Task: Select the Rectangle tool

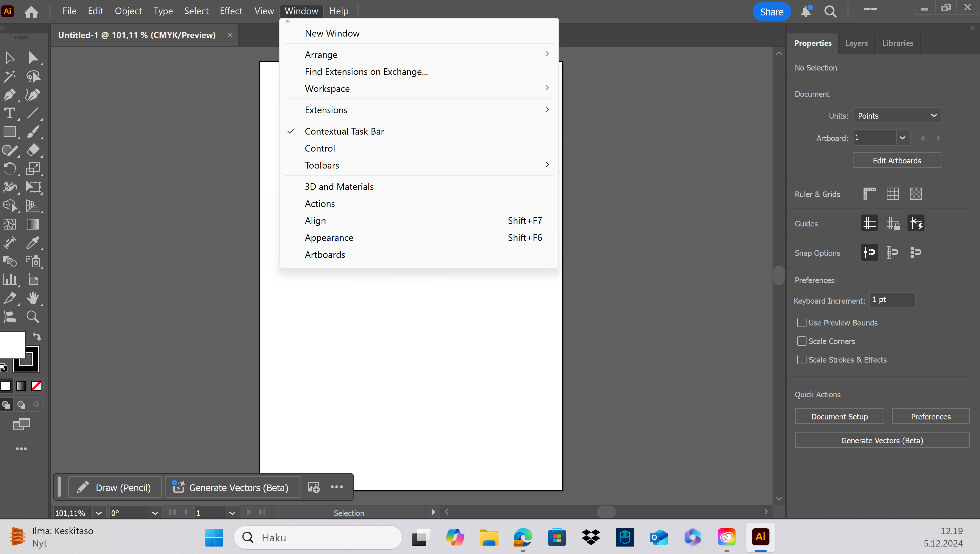Action: coord(10,131)
